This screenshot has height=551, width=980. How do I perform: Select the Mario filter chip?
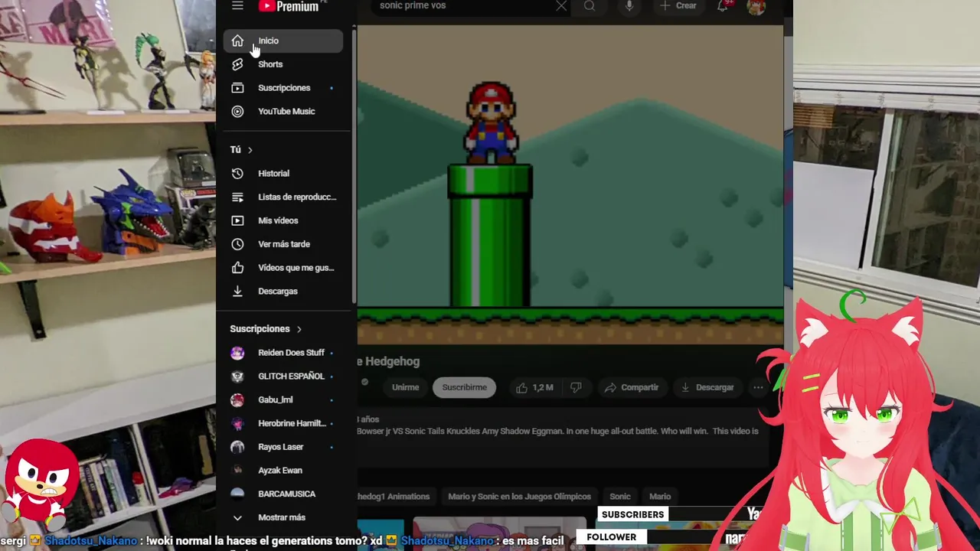point(660,497)
